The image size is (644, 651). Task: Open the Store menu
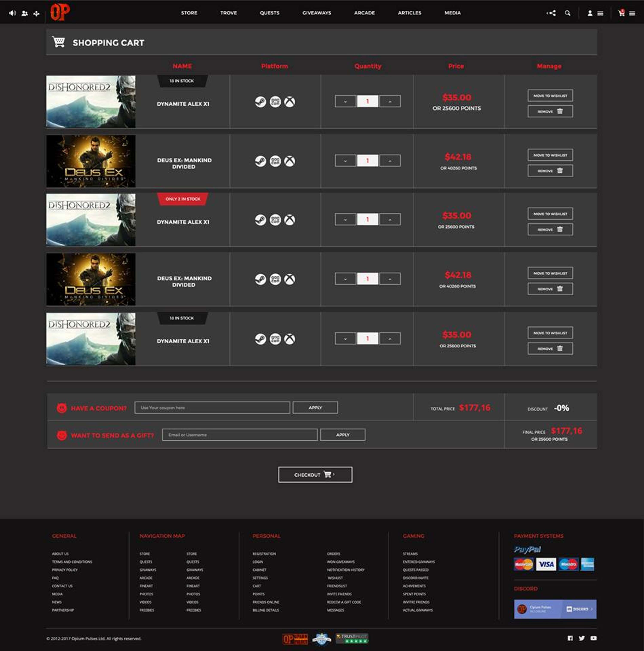click(189, 13)
